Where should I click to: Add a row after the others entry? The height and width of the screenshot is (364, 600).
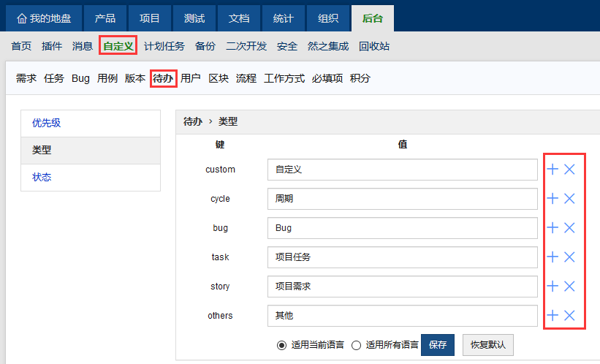552,315
